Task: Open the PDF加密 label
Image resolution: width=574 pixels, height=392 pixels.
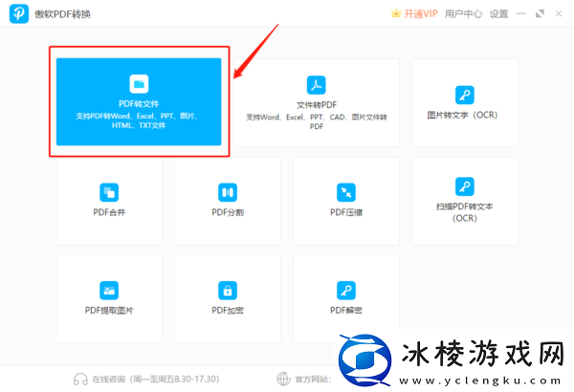Action: [228, 311]
